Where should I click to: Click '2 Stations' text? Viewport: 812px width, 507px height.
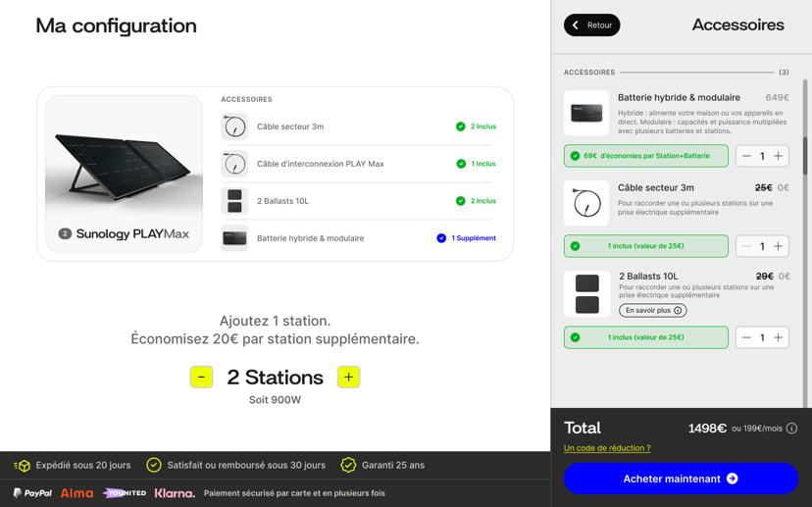tap(275, 377)
